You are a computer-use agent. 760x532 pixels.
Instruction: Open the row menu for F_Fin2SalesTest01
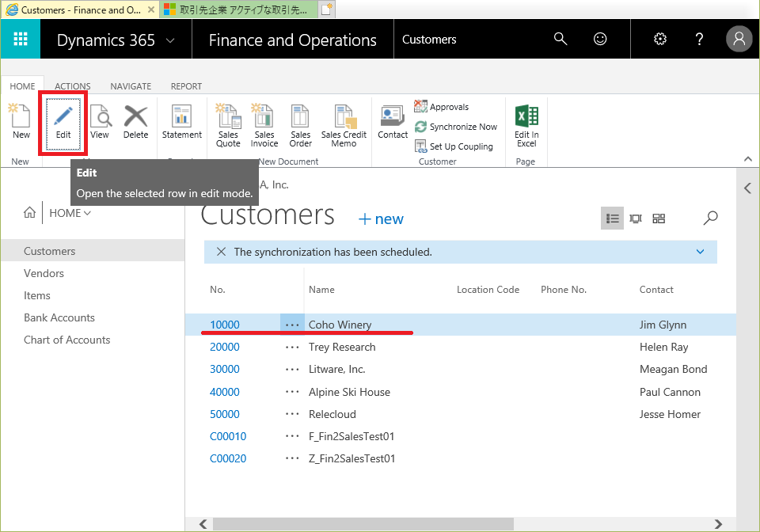[x=292, y=436]
